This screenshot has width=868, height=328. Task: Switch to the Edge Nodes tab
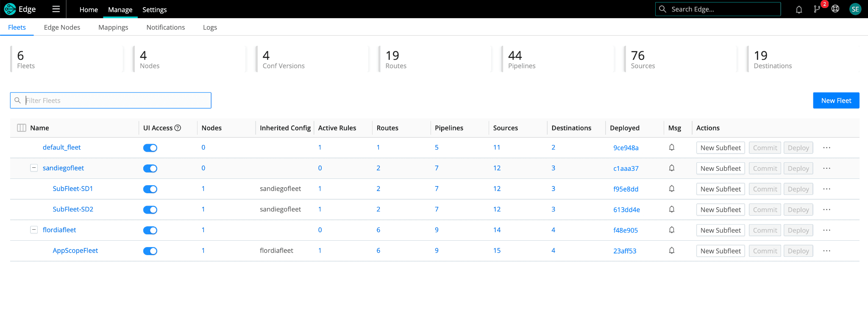[62, 27]
